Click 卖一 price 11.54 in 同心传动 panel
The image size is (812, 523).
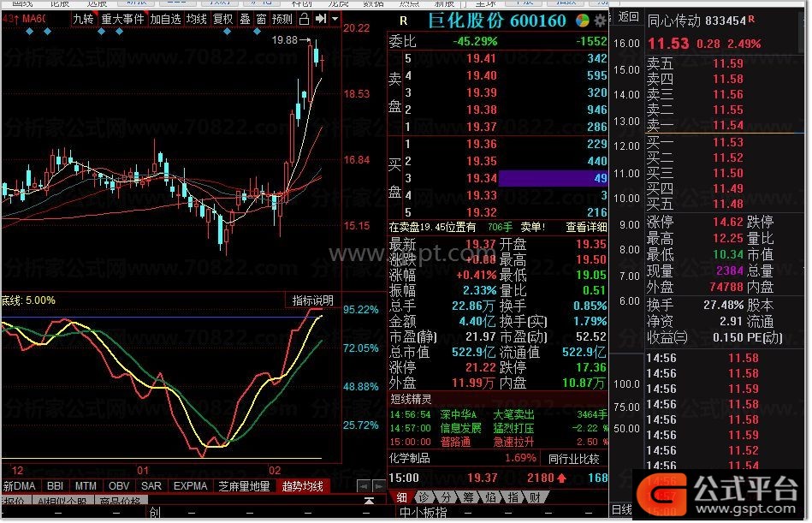[x=728, y=125]
